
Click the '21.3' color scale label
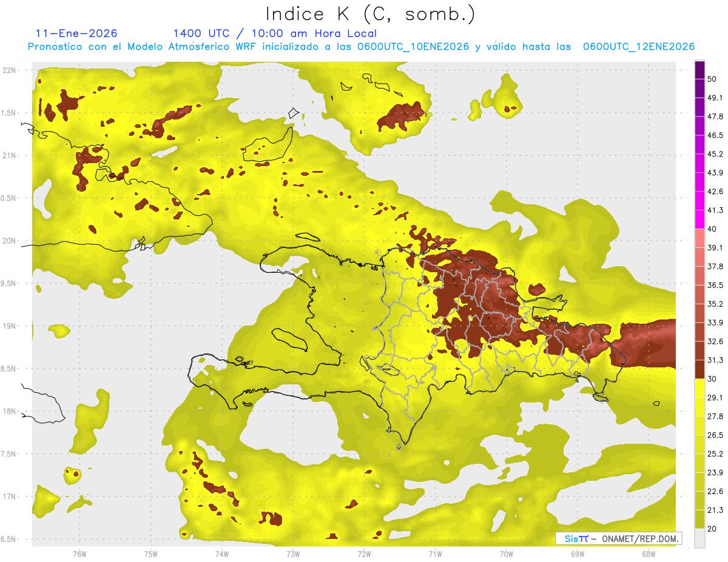click(715, 510)
